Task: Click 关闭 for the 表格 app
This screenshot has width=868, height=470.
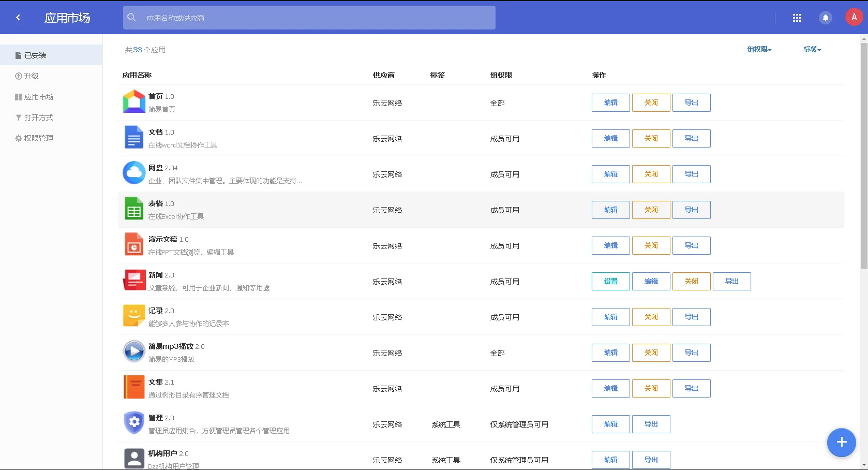Action: (651, 210)
